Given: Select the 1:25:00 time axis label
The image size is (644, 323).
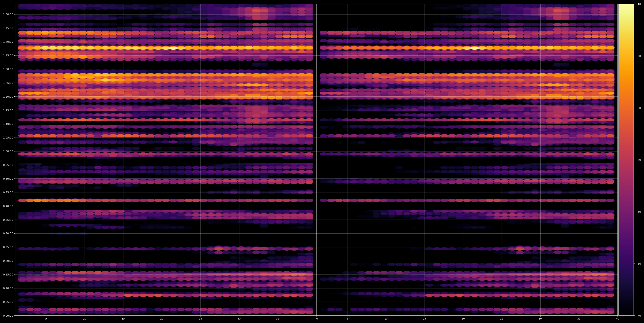Looking at the screenshot, I should click(x=8, y=83).
